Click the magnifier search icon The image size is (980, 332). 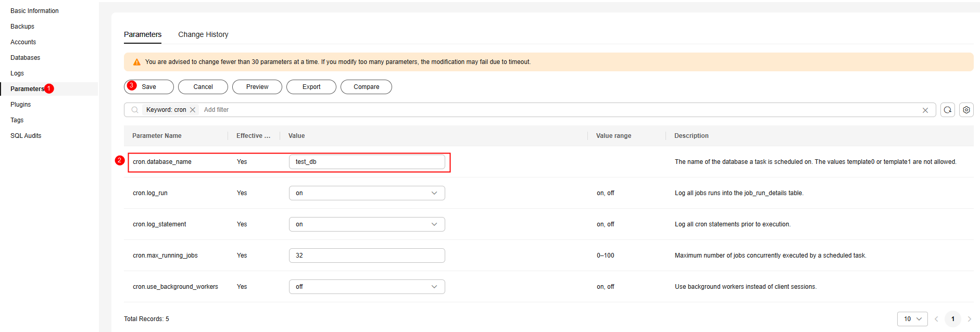(135, 110)
